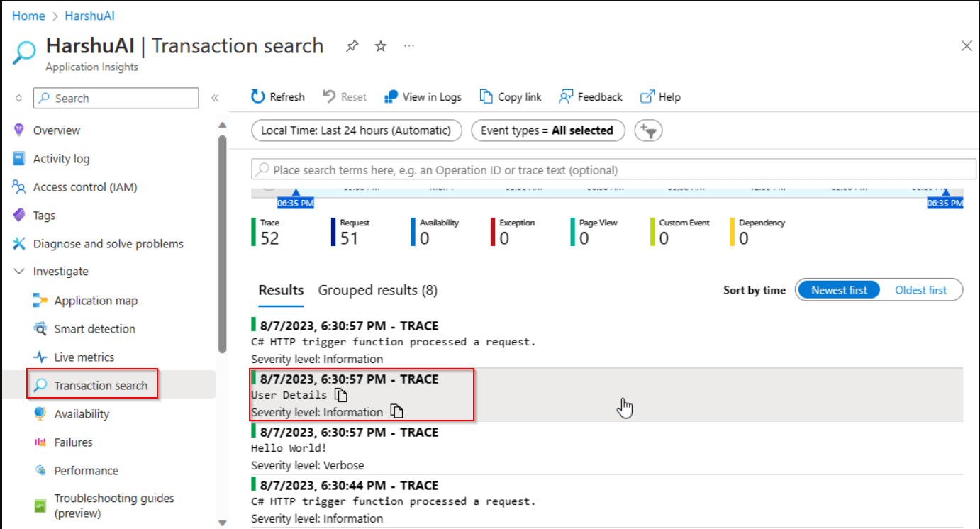Toggle the Page View count filter
This screenshot has height=529, width=980.
[x=594, y=232]
